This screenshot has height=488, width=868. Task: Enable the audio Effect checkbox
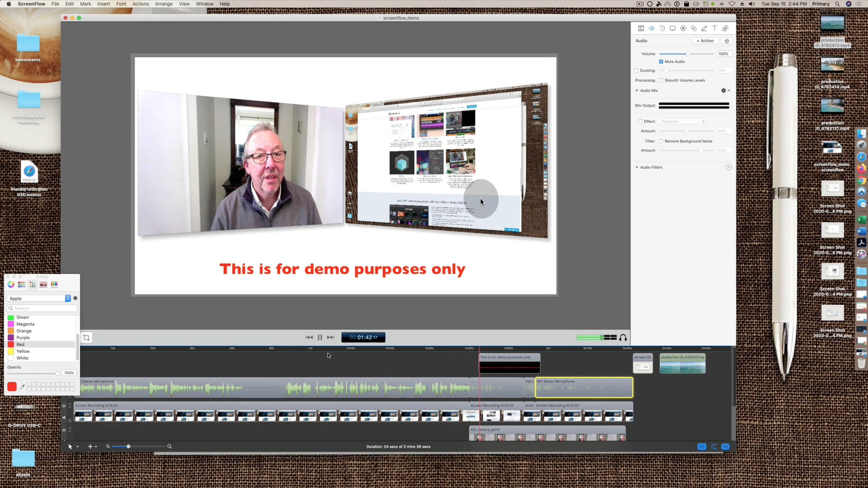pos(640,121)
